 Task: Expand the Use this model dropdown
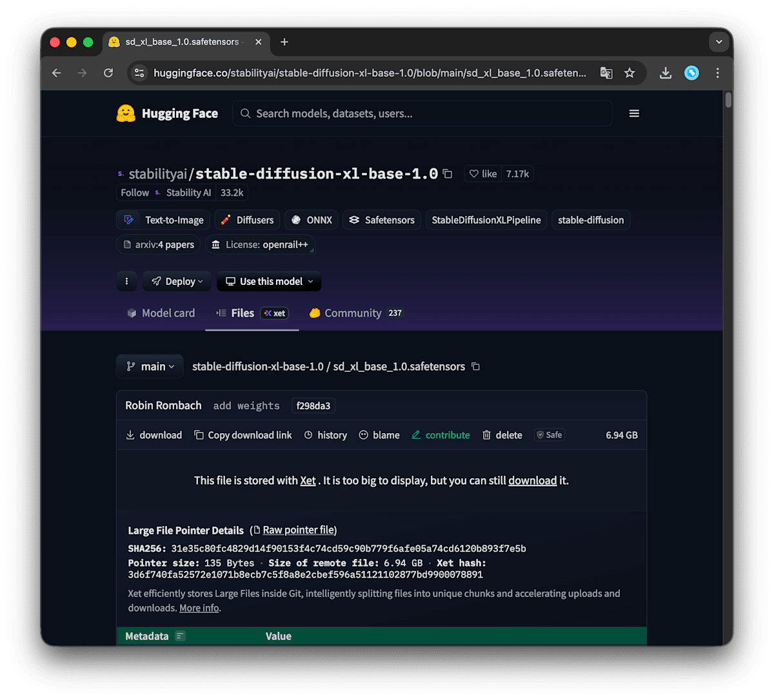pyautogui.click(x=269, y=282)
